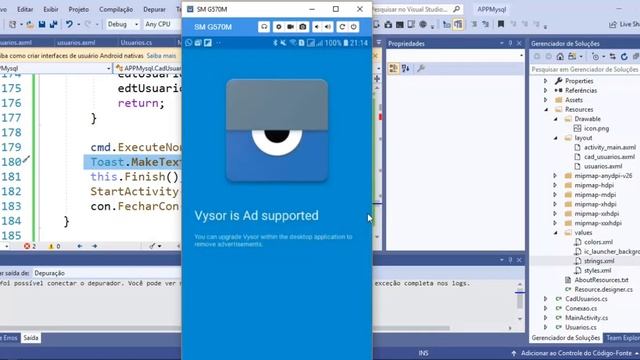Screen dimensions: 640x360
Task: Switch to the Team Explorer tab
Action: click(x=622, y=338)
